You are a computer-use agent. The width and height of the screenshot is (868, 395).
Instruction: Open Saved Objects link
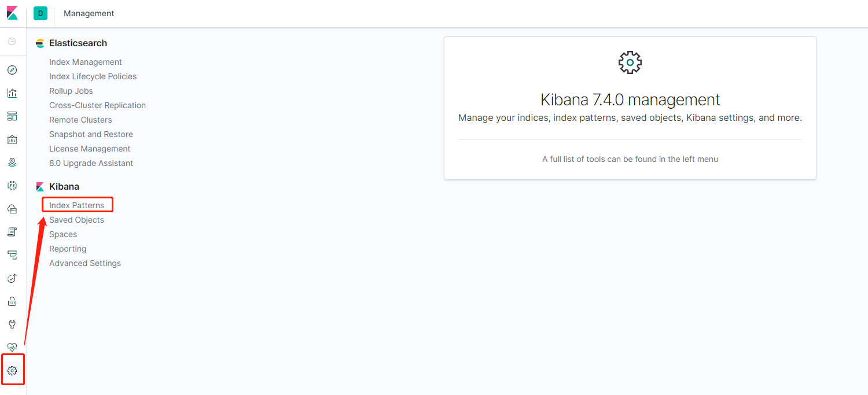coord(76,220)
